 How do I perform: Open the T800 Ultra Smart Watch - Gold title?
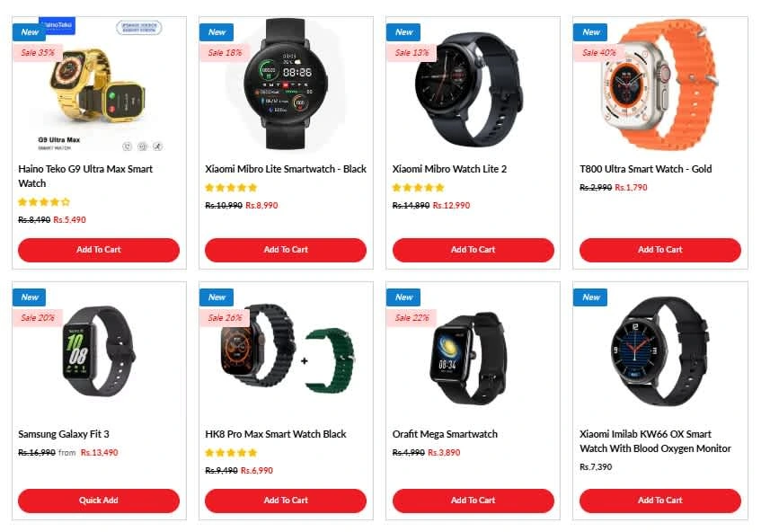[645, 169]
